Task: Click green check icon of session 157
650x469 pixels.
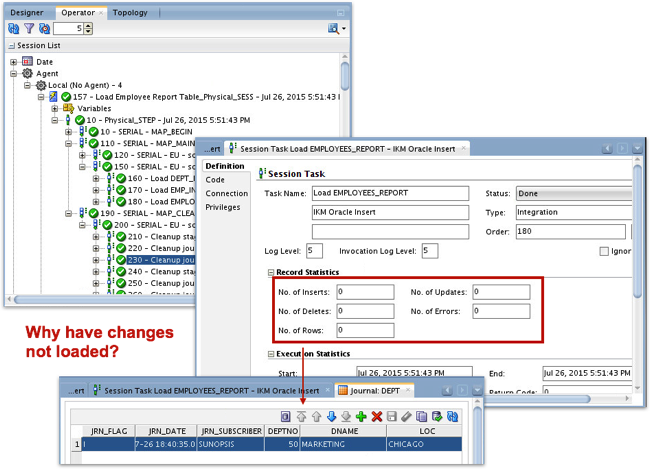Action: click(x=65, y=97)
